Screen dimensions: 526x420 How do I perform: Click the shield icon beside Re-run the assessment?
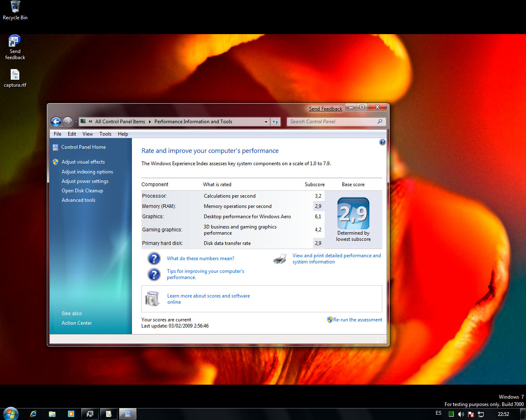tap(330, 320)
